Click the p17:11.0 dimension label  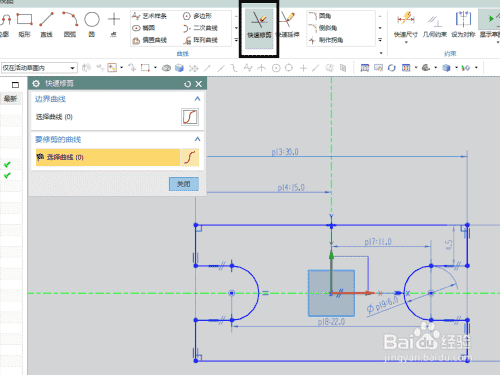click(x=378, y=242)
